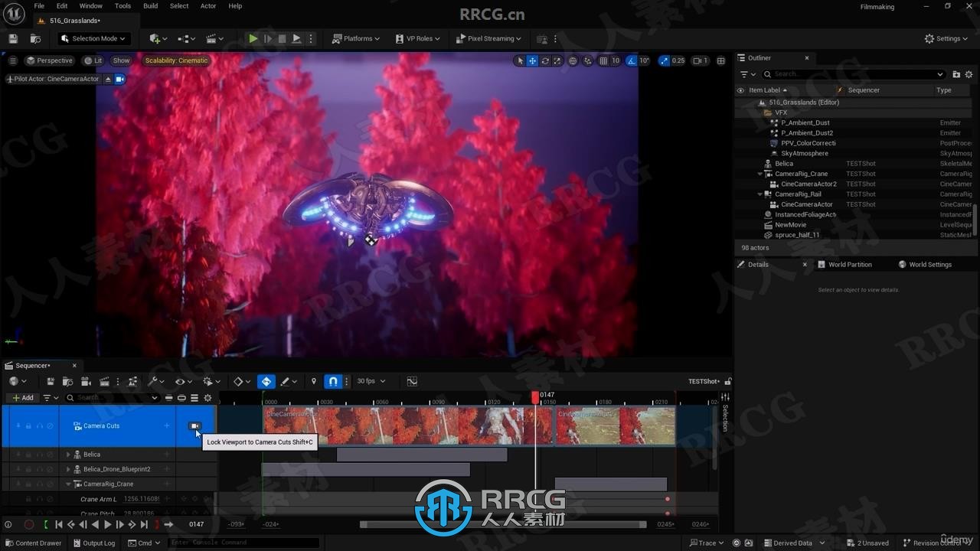Open the add content cube-plus menu
Viewport: 980px width, 551px height.
coord(158,38)
